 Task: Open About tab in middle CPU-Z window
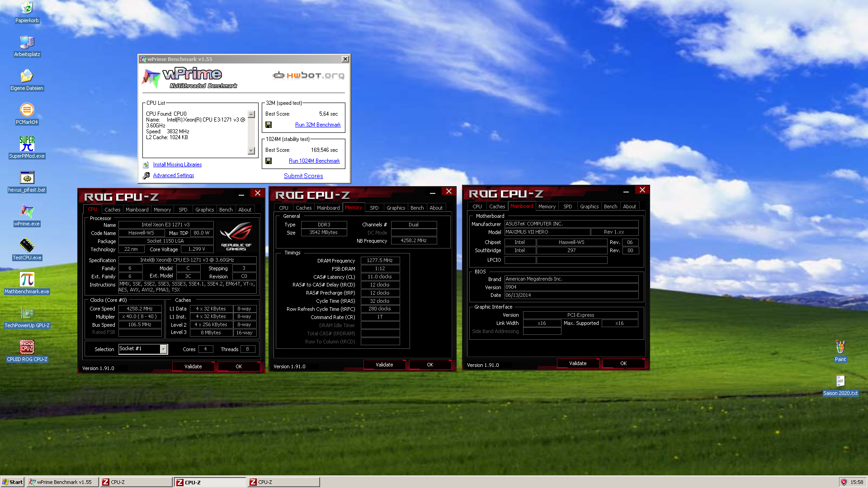pyautogui.click(x=436, y=208)
